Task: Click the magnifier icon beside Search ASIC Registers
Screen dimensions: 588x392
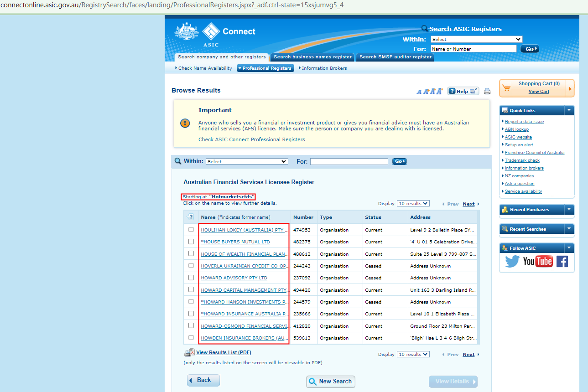Action: point(425,28)
